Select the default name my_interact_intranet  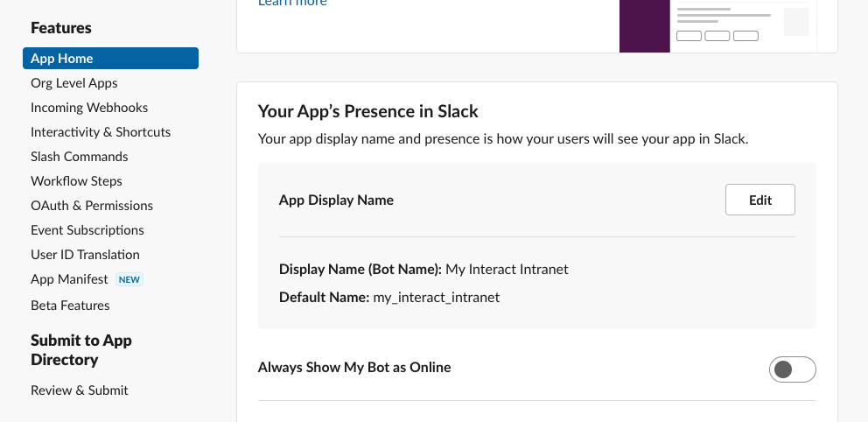437,298
